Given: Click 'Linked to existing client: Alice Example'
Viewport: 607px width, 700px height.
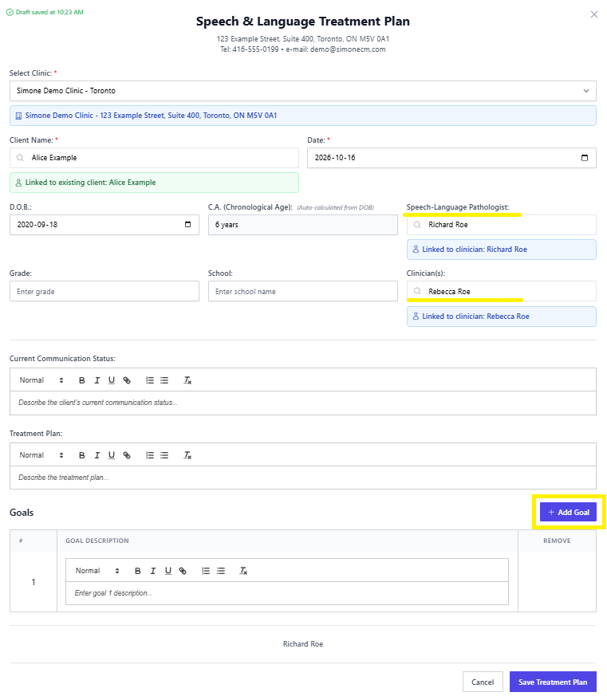Looking at the screenshot, I should click(x=154, y=183).
